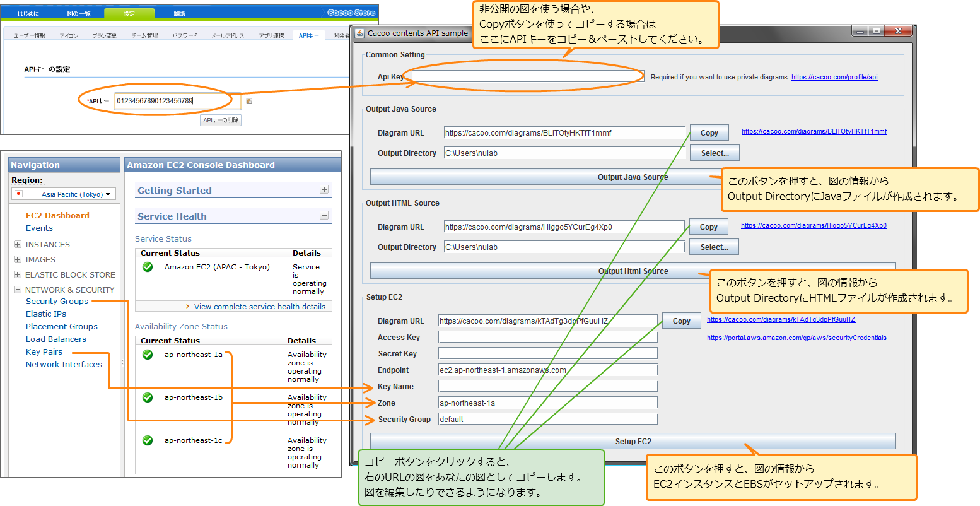Expand the IMAGES section in Navigation

(x=18, y=259)
